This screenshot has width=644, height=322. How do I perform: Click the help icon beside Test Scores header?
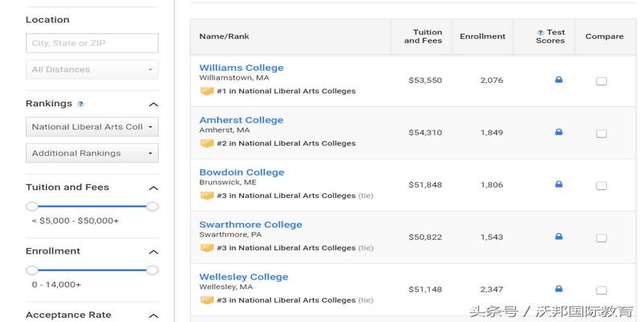(540, 32)
